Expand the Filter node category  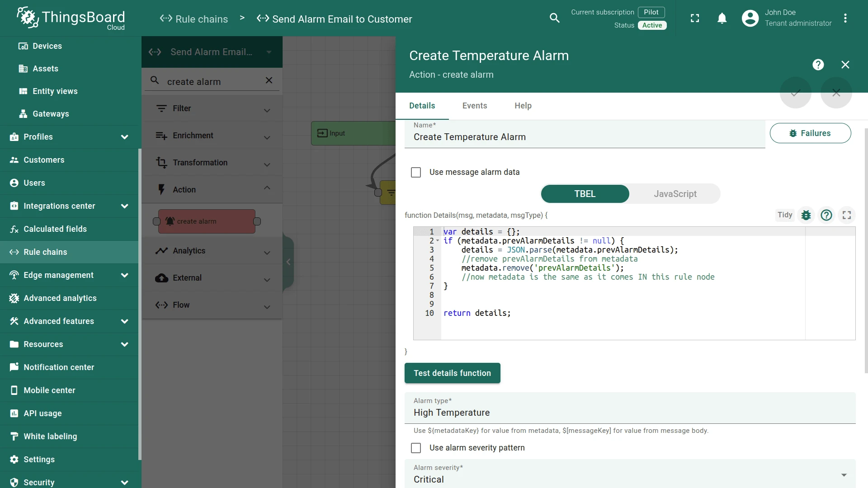pyautogui.click(x=212, y=108)
